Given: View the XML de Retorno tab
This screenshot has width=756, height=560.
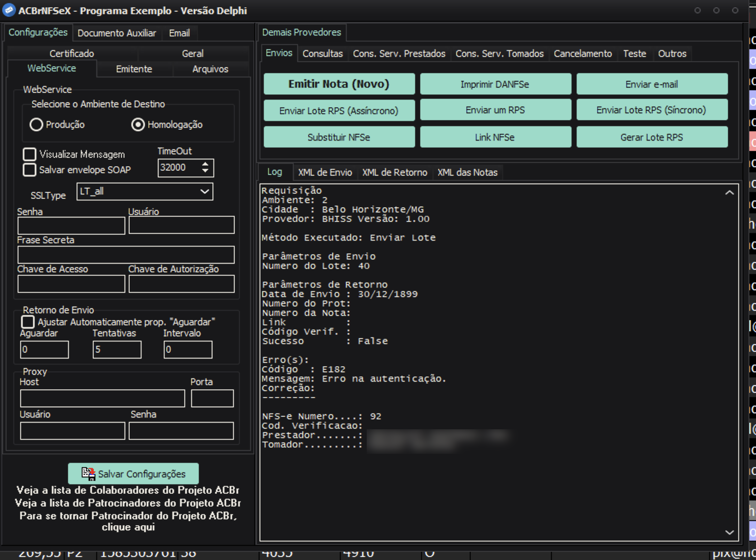Looking at the screenshot, I should coord(394,172).
